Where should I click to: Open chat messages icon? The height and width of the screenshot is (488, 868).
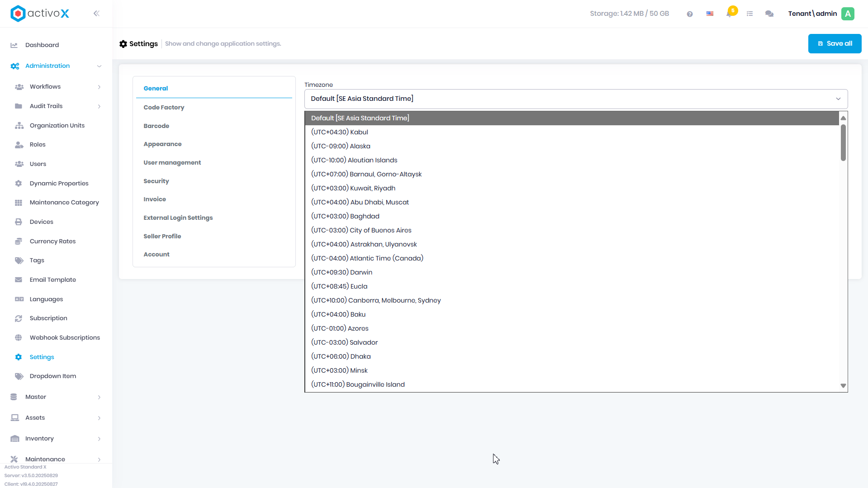tap(769, 14)
